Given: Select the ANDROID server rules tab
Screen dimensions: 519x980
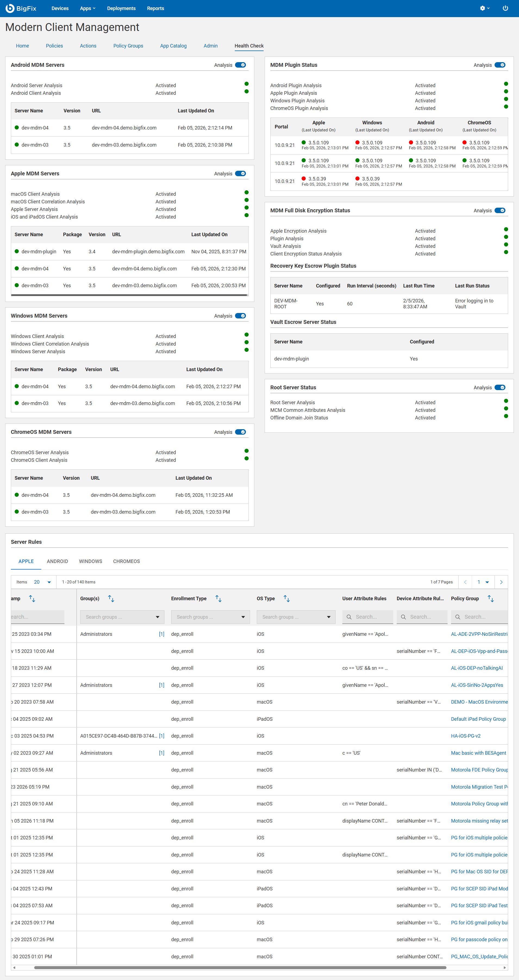Looking at the screenshot, I should [x=58, y=561].
